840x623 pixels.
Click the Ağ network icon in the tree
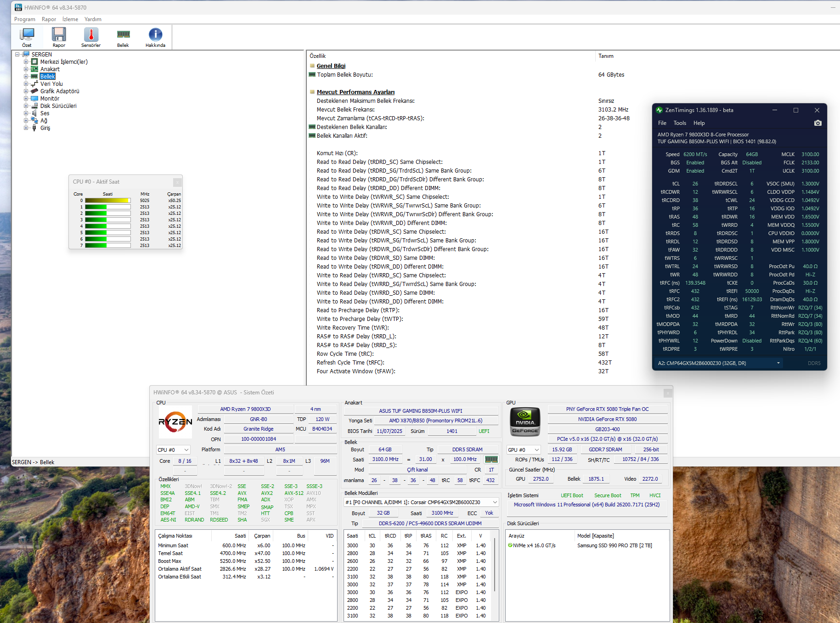(34, 120)
